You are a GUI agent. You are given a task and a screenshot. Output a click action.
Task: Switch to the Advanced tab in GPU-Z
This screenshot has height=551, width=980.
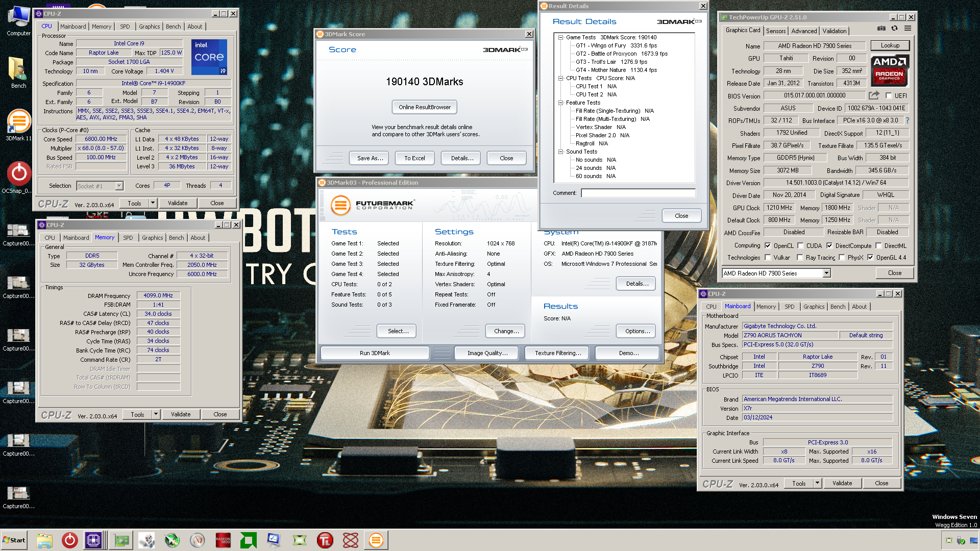point(804,31)
